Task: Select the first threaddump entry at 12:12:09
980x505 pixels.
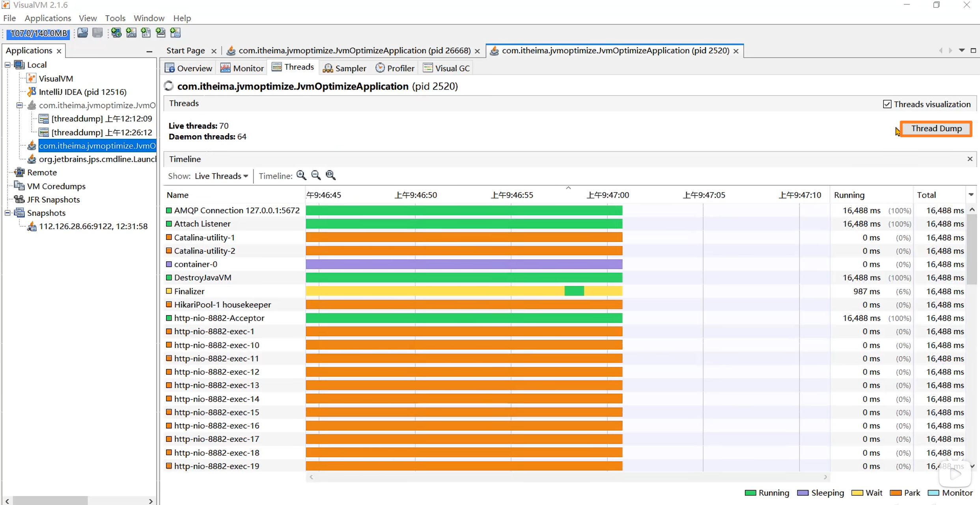Action: 101,119
